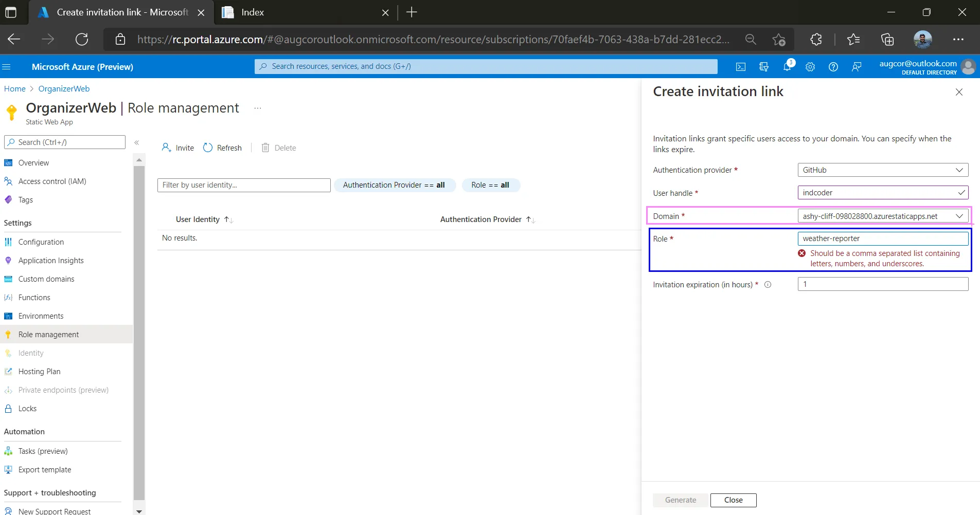The width and height of the screenshot is (980, 515).
Task: Open directories and subscriptions filter icon
Action: [x=764, y=67]
